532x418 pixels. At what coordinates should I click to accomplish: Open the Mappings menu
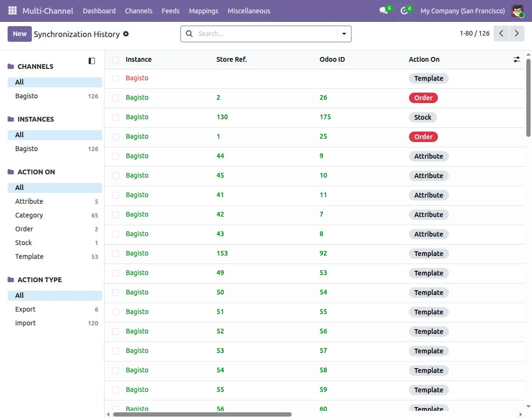click(204, 11)
